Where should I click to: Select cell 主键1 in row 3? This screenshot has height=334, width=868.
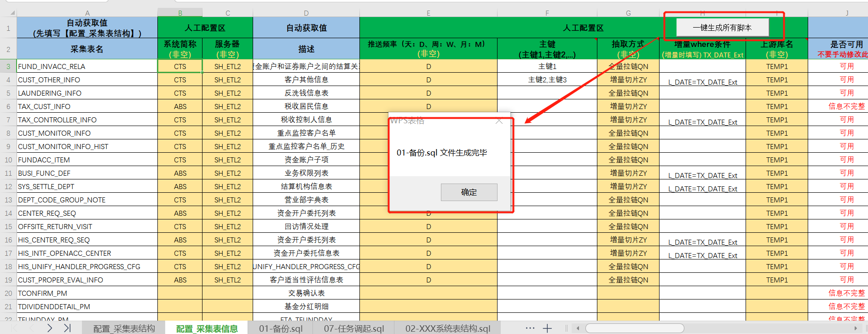(x=547, y=66)
